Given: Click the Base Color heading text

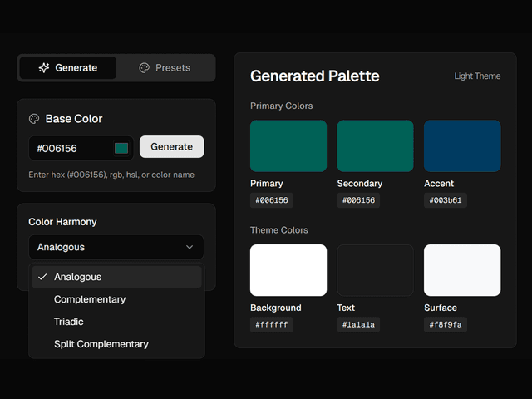Looking at the screenshot, I should pos(74,119).
